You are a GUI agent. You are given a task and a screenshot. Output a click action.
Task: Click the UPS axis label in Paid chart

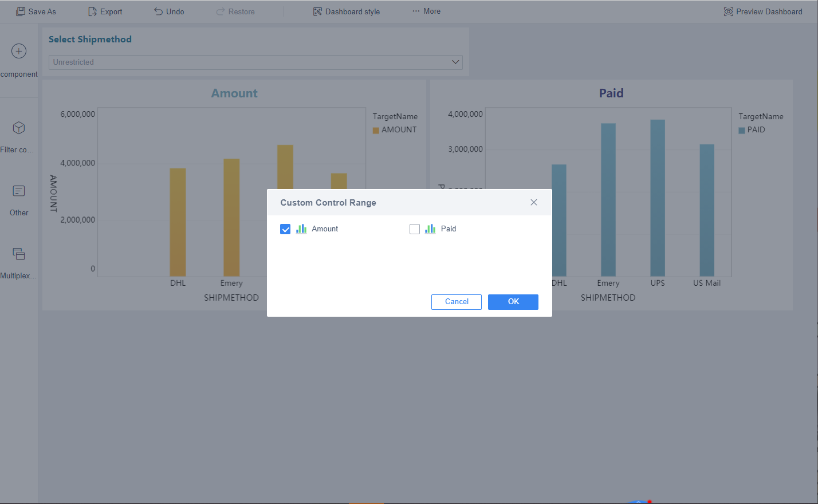pos(658,283)
